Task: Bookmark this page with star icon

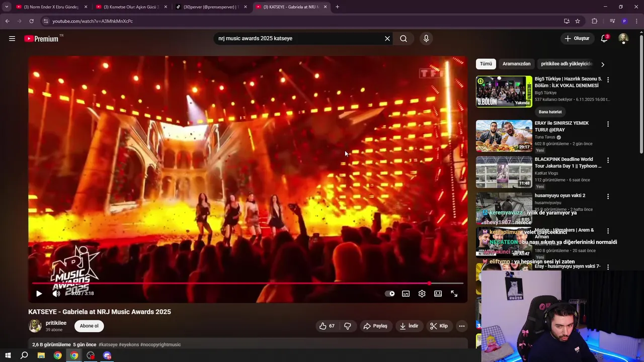Action: point(578,21)
